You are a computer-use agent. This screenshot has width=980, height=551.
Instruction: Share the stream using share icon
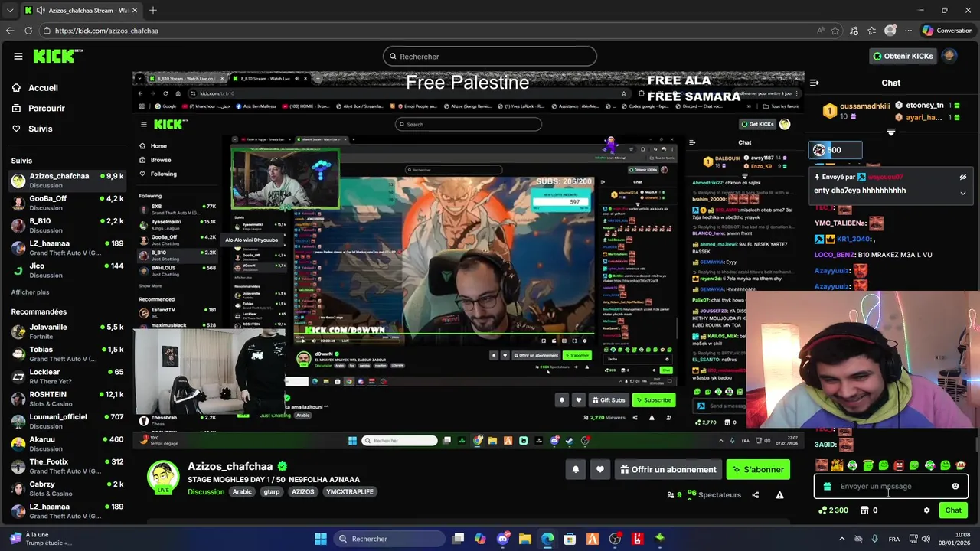tap(755, 495)
